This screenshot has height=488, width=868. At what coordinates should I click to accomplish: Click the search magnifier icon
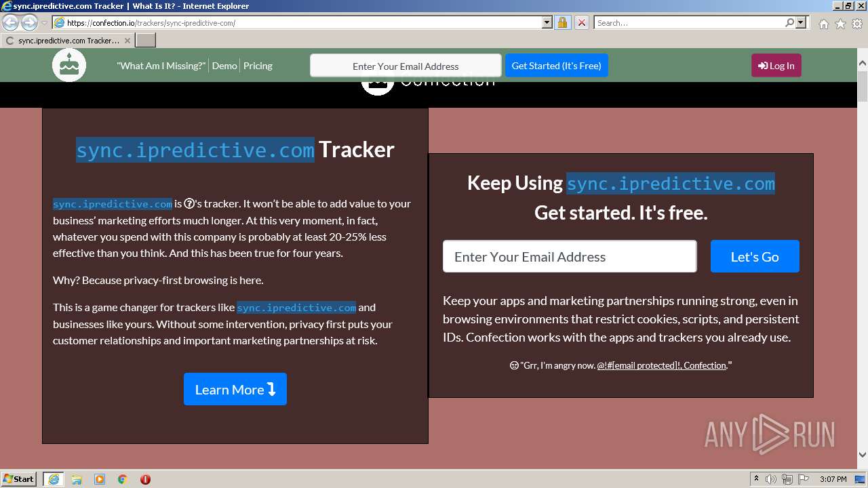tap(789, 22)
